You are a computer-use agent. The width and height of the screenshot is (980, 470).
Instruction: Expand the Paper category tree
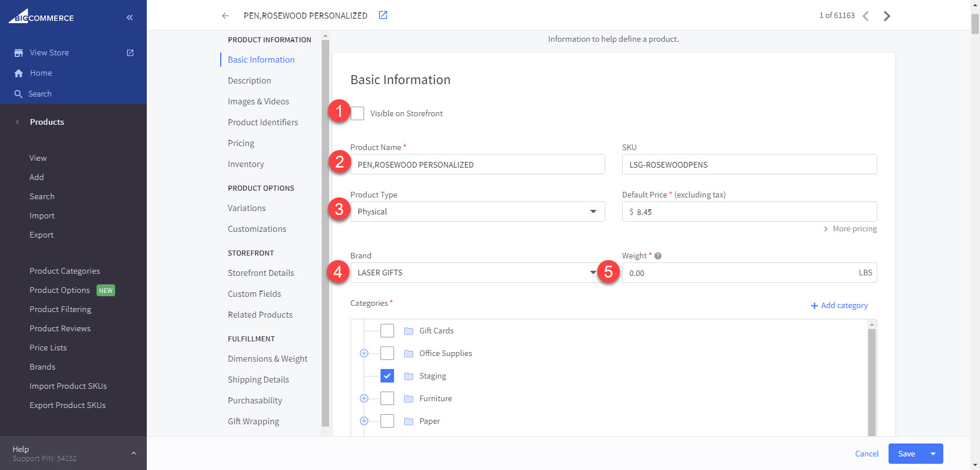coord(364,421)
